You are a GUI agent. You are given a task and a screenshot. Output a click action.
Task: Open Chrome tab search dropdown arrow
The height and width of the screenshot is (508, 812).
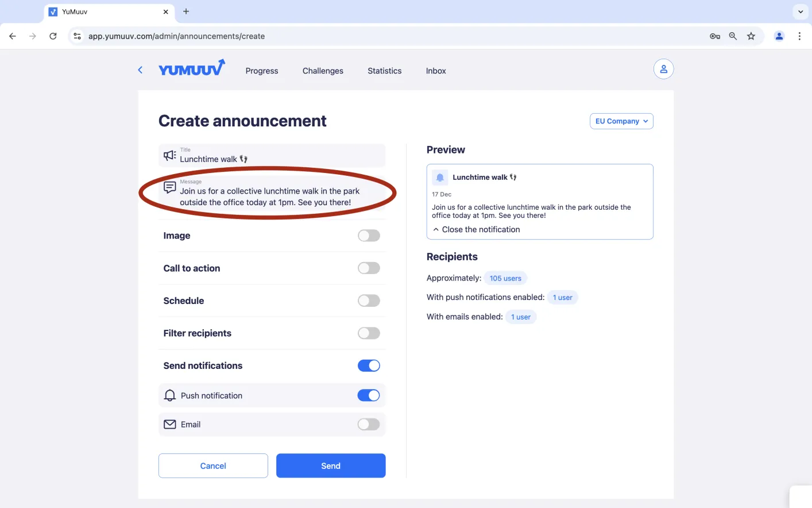coord(801,11)
